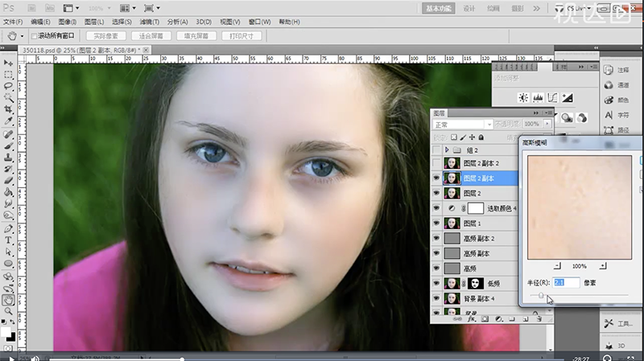This screenshot has height=361, width=644.
Task: Create new fill or adjustment layer
Action: point(498,318)
